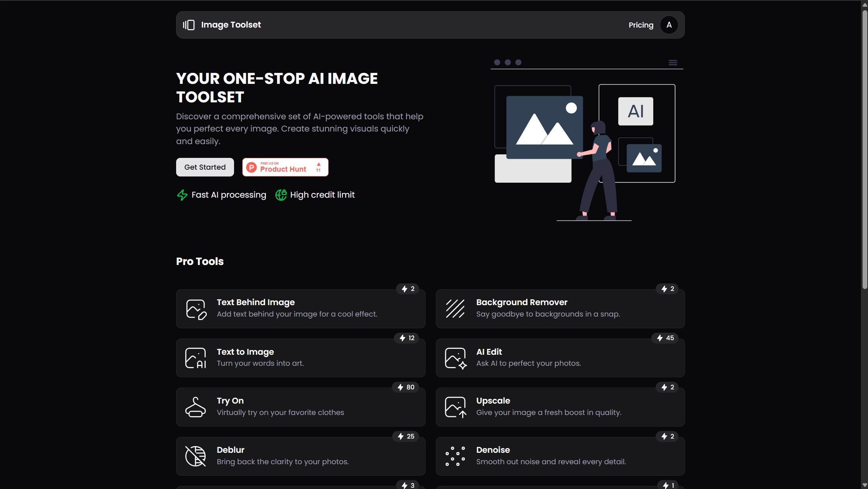
Task: Open the Denoise tool
Action: coord(560,456)
